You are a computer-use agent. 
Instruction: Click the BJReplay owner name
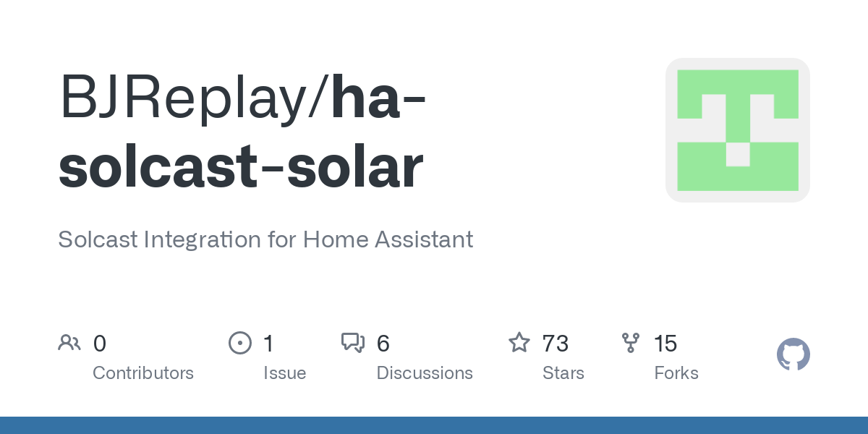click(x=188, y=98)
